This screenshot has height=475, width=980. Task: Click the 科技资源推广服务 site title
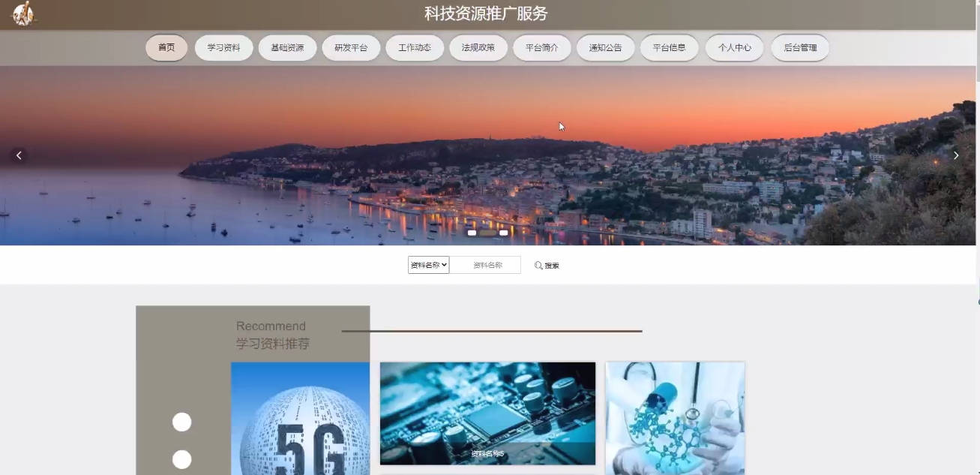[x=487, y=14]
